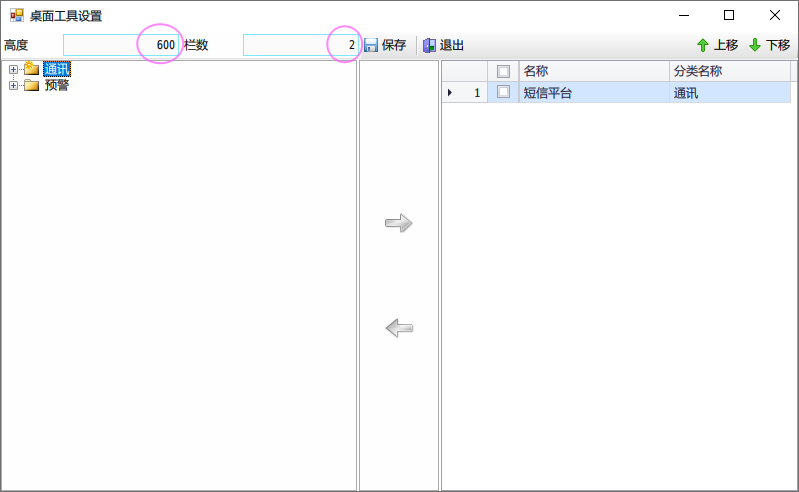Click the 预警 folder icon in the tree

pyautogui.click(x=32, y=85)
